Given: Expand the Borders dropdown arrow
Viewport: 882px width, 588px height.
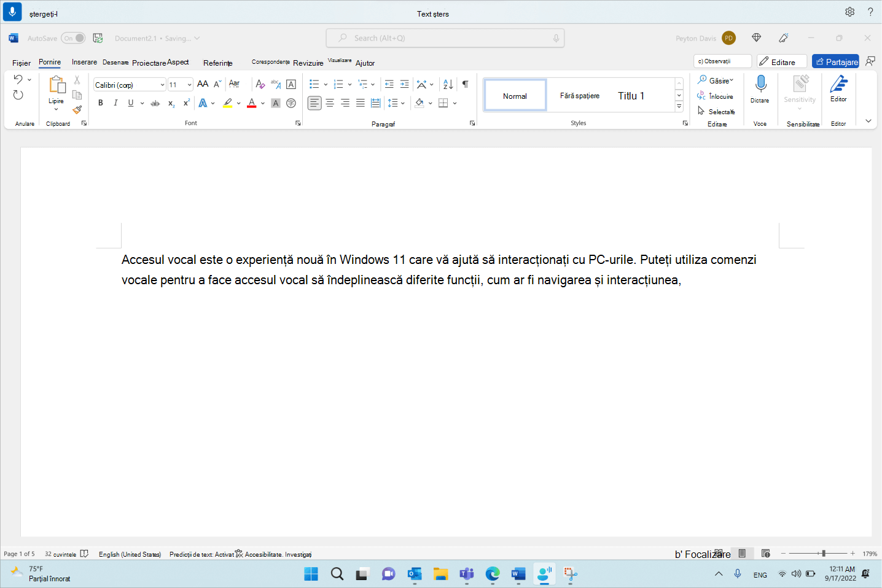Looking at the screenshot, I should click(455, 103).
